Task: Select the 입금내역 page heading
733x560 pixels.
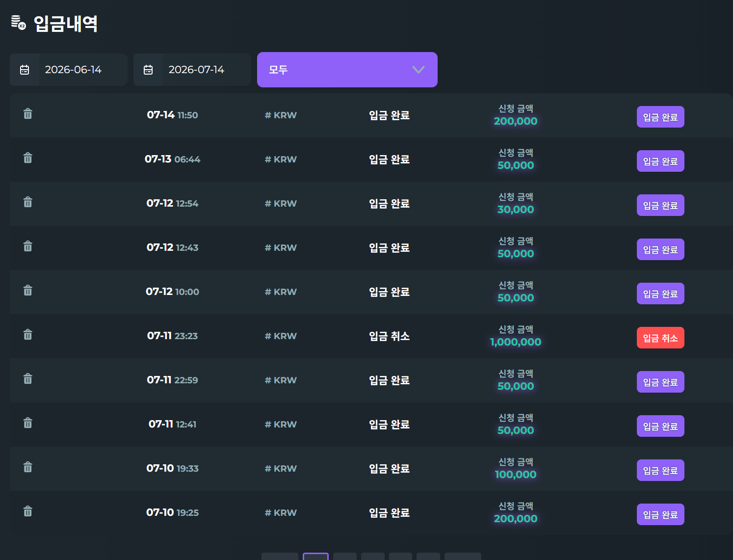Action: [x=66, y=24]
